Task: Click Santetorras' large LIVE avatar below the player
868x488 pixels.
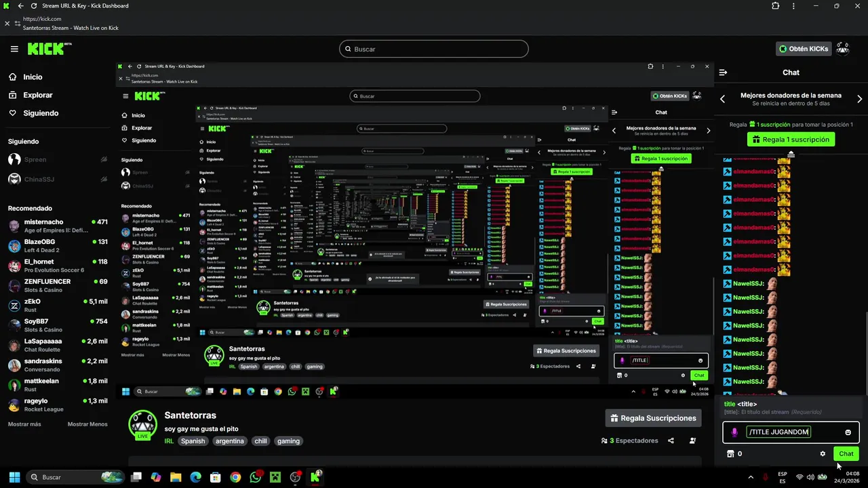Action: tap(142, 426)
